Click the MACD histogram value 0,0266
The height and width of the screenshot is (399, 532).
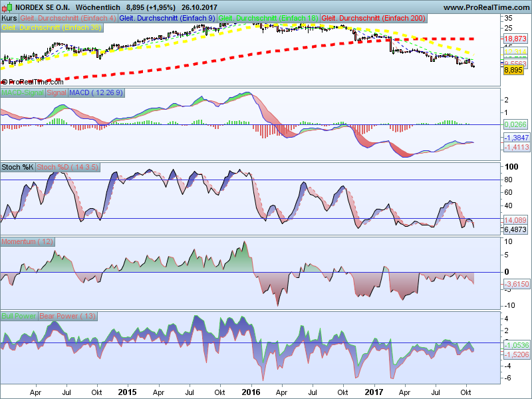click(x=515, y=124)
